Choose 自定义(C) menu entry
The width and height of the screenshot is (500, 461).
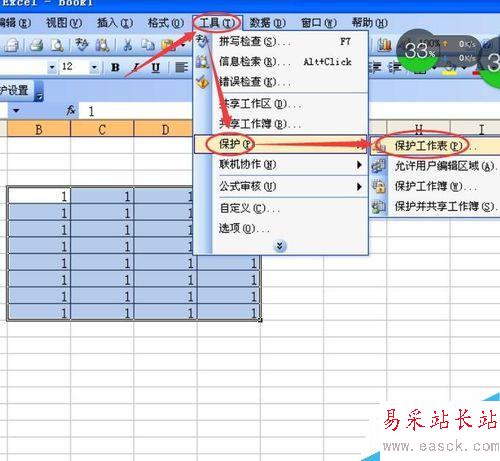pyautogui.click(x=281, y=208)
